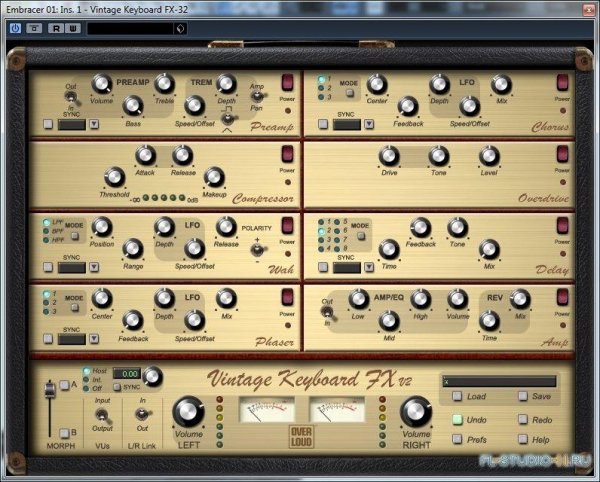Screen dimensions: 600x482
Task: Click the MORPH vertical slider handle
Action: pyautogui.click(x=49, y=390)
